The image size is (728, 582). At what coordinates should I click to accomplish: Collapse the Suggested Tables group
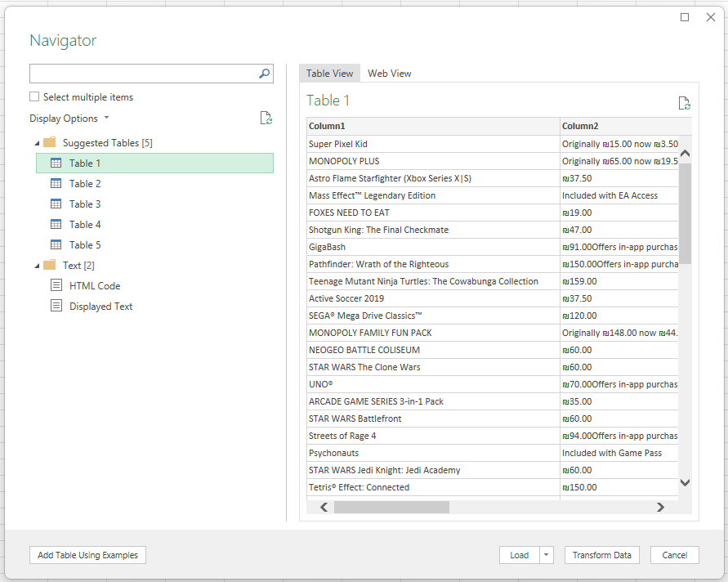(x=36, y=142)
